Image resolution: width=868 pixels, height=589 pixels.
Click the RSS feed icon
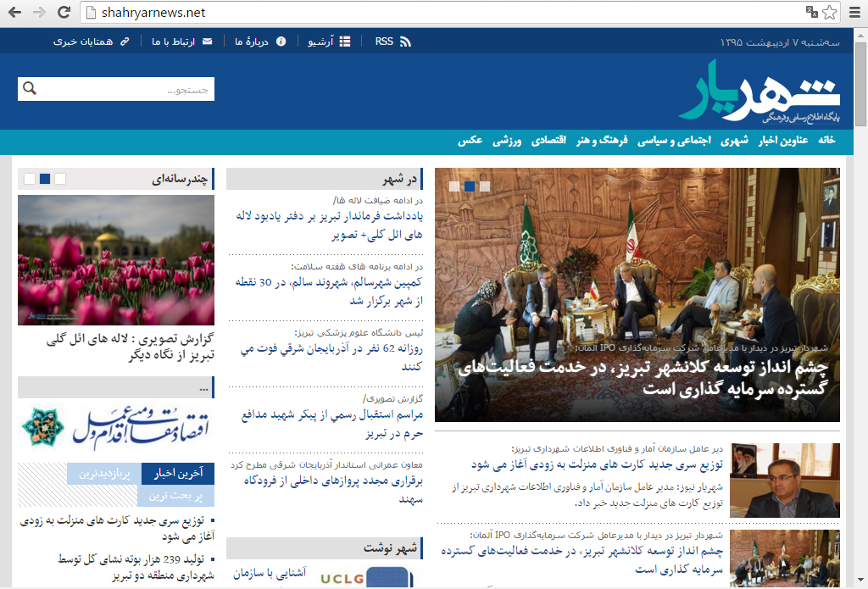tap(405, 42)
